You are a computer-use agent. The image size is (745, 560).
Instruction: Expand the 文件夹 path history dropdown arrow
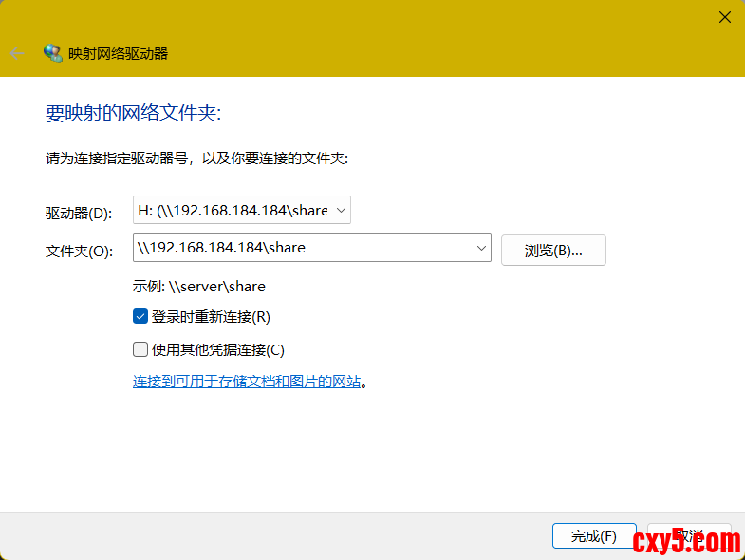[480, 249]
